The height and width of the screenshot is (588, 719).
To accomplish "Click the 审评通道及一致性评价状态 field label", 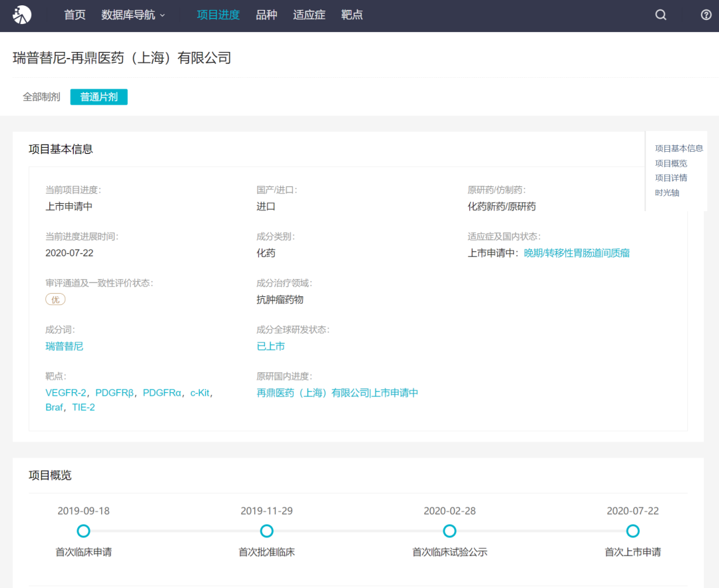I will click(x=99, y=283).
